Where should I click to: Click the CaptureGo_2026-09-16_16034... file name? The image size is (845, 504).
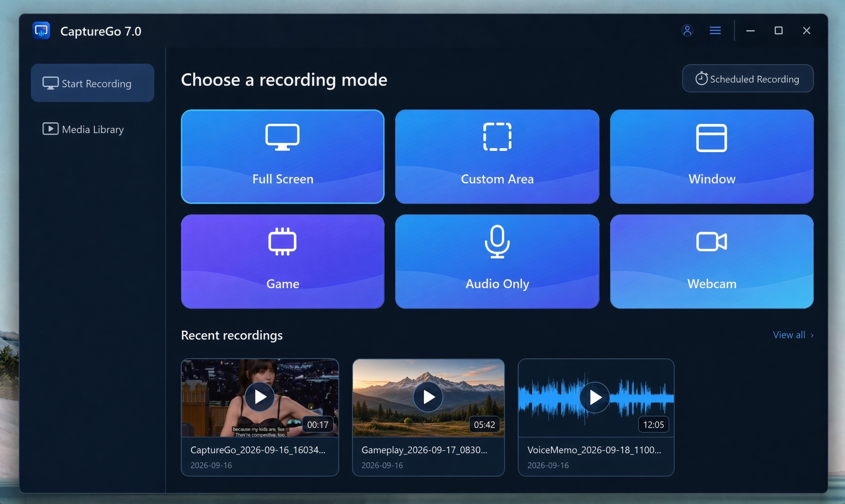pyautogui.click(x=258, y=450)
